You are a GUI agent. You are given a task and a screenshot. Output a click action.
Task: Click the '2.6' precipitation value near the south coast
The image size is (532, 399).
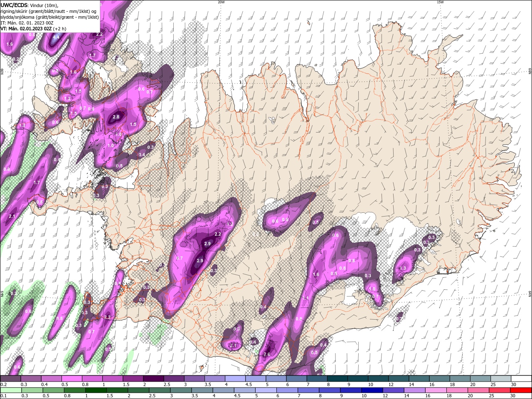(267, 354)
